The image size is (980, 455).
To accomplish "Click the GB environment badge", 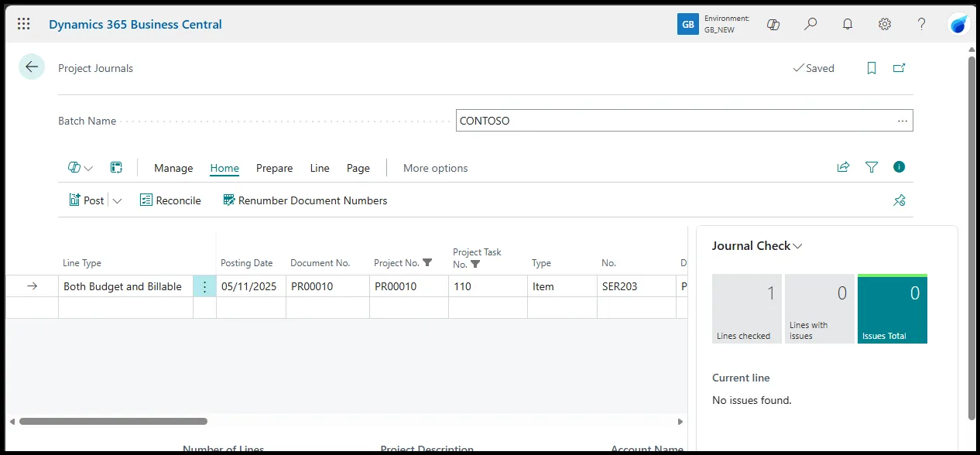I will coord(687,24).
